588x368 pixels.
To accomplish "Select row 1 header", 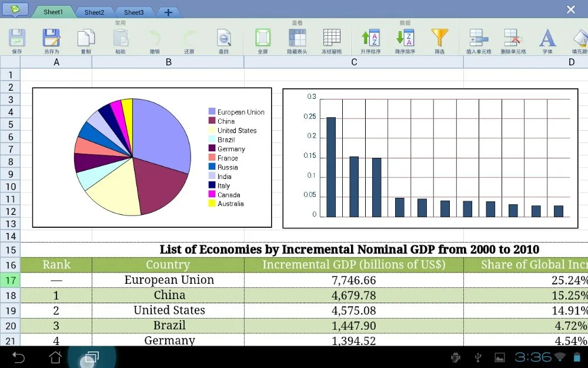I will click(x=11, y=75).
